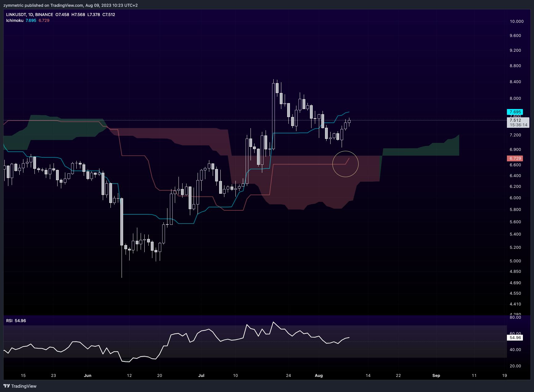Image resolution: width=534 pixels, height=392 pixels.
Task: Click the 8.000 price scale label
Action: (515, 98)
